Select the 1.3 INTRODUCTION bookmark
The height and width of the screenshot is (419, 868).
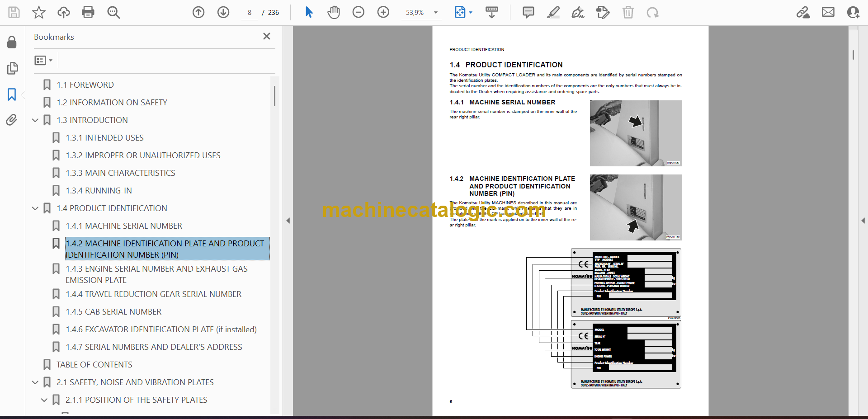[92, 120]
